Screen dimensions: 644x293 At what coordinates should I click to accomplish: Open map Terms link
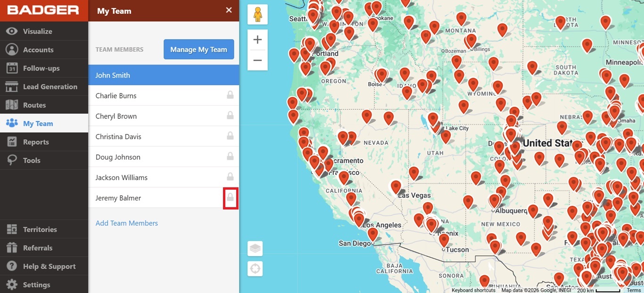point(634,290)
